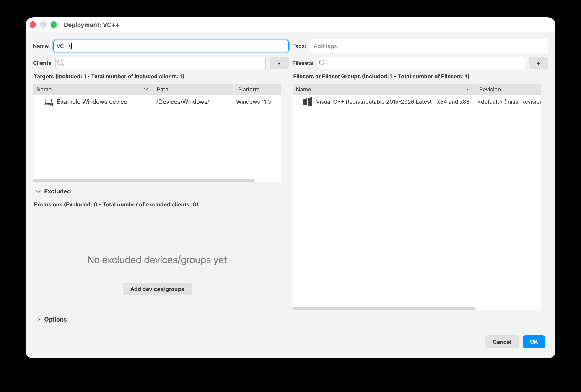
Task: Click the search magnifier icon in Clients field
Action: [x=60, y=63]
